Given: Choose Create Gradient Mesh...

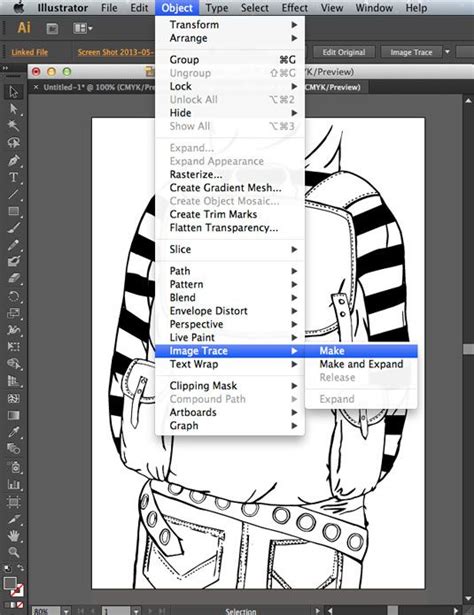Looking at the screenshot, I should pyautogui.click(x=230, y=188).
